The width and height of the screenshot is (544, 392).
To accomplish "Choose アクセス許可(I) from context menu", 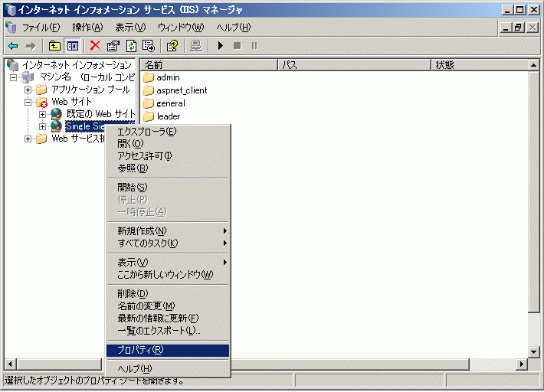I will tap(168, 156).
